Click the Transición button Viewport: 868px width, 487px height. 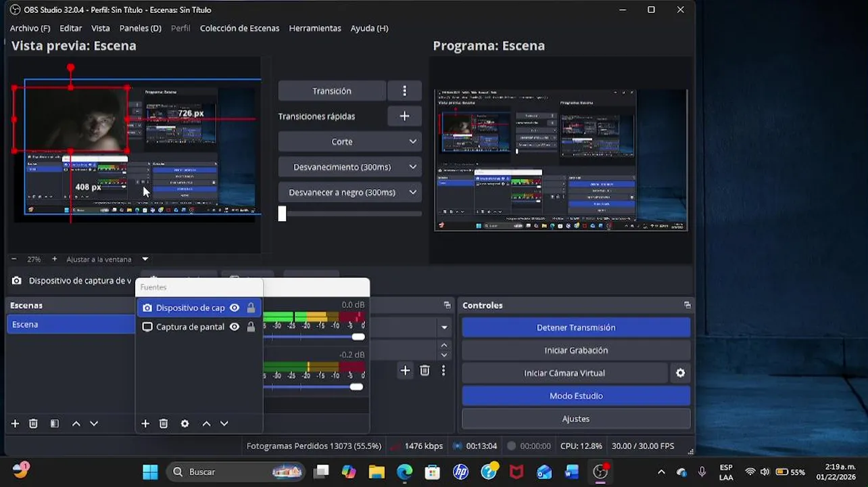point(332,91)
